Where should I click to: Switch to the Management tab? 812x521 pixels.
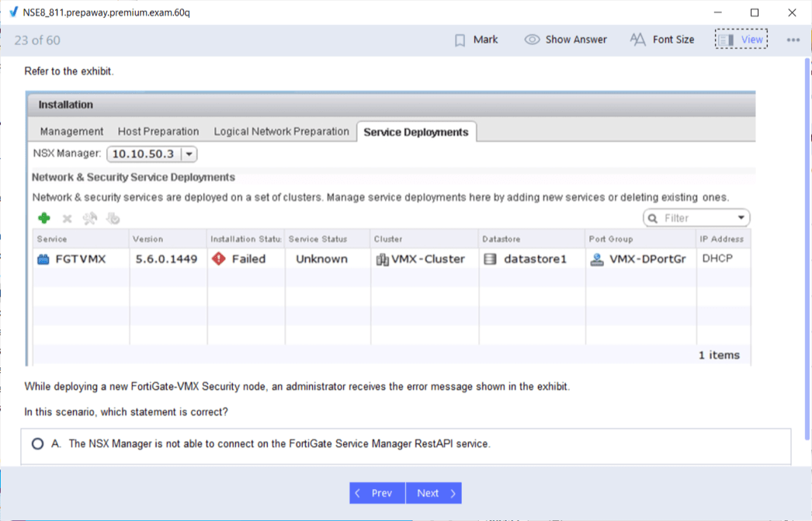71,131
